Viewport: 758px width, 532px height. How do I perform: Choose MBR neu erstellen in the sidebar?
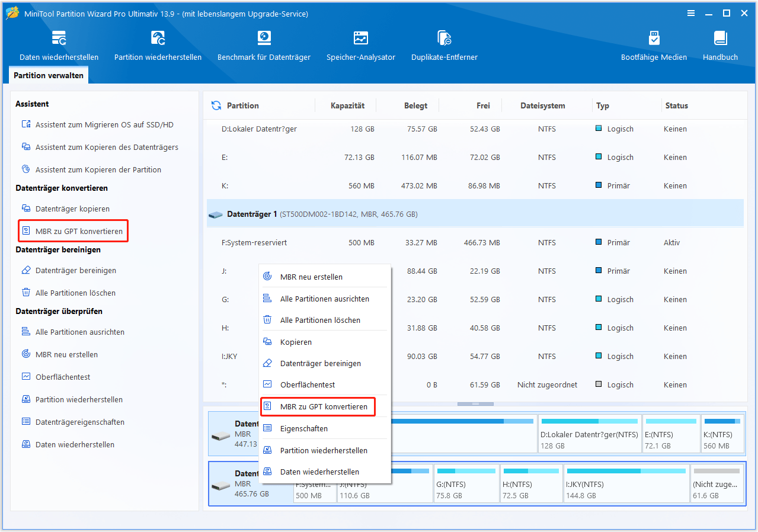pyautogui.click(x=59, y=355)
